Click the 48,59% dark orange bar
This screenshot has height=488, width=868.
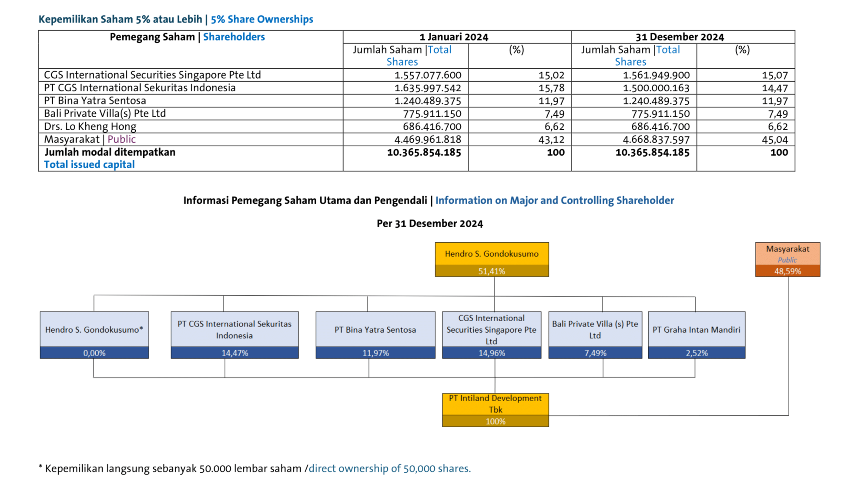787,271
